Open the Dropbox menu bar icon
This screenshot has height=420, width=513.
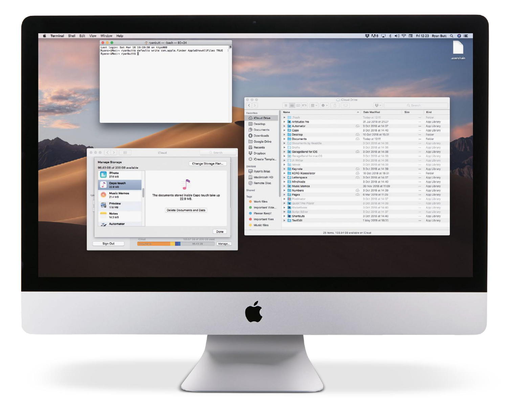(x=367, y=36)
